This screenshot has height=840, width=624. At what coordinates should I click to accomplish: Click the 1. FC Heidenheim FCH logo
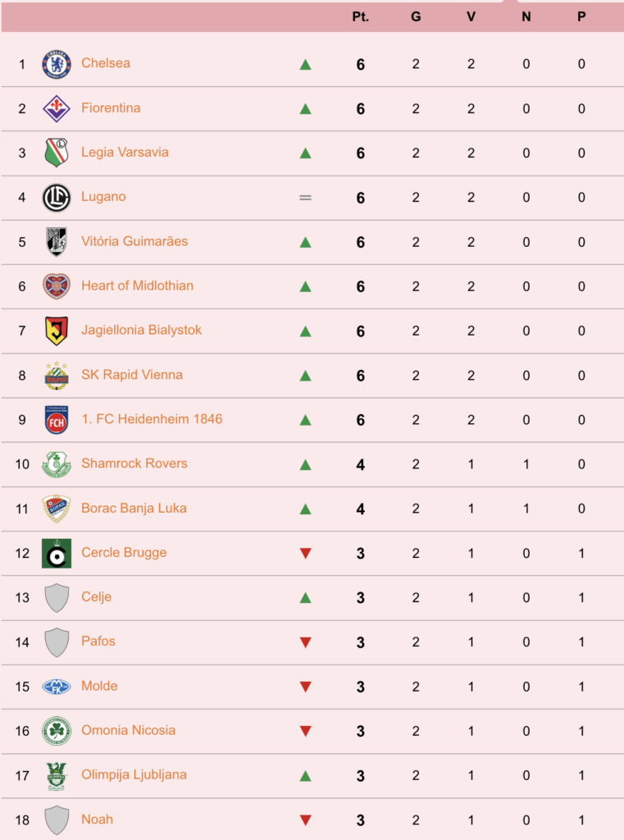[x=57, y=419]
